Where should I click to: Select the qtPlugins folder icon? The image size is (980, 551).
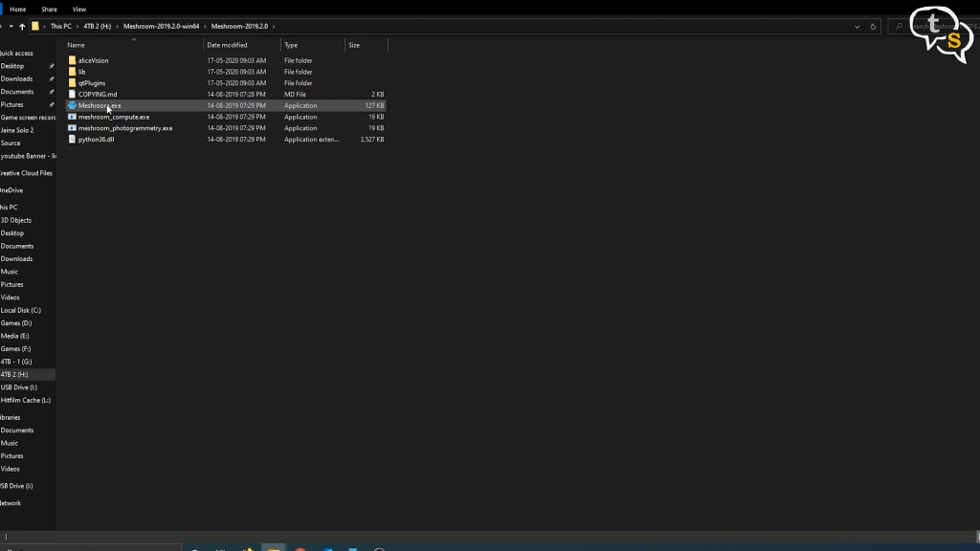[x=72, y=83]
